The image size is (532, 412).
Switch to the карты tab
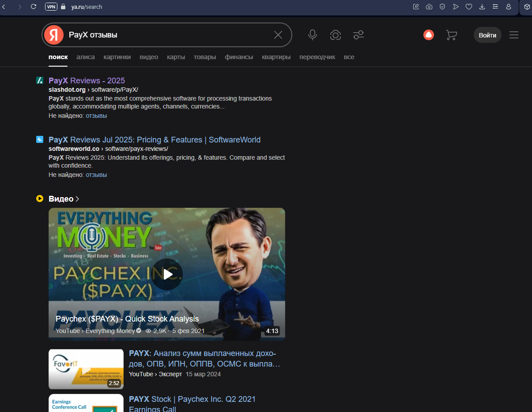point(176,57)
